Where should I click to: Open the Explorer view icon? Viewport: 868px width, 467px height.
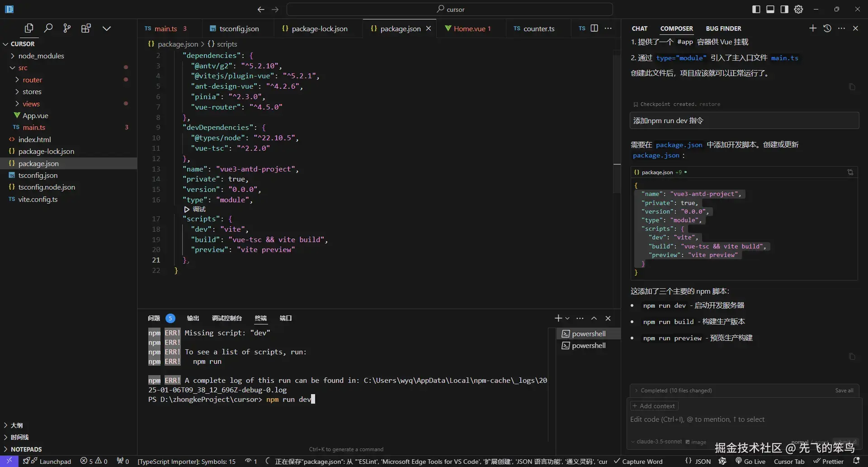(x=29, y=28)
